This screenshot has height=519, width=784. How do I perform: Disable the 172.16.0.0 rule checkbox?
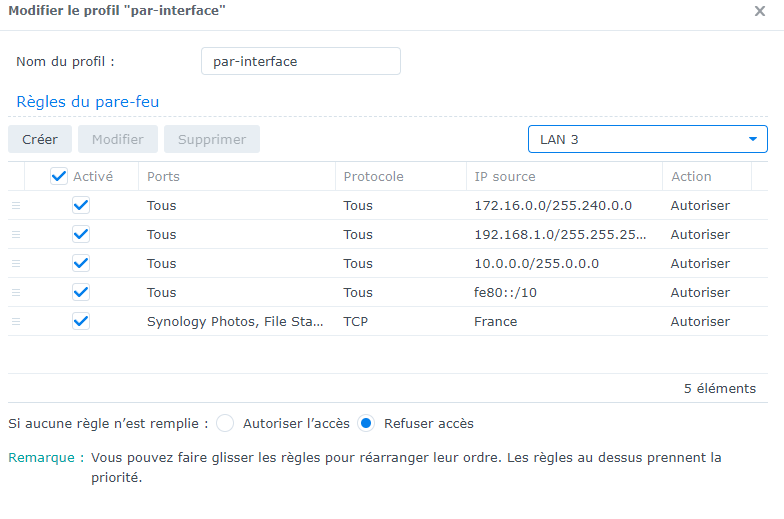[x=81, y=205]
